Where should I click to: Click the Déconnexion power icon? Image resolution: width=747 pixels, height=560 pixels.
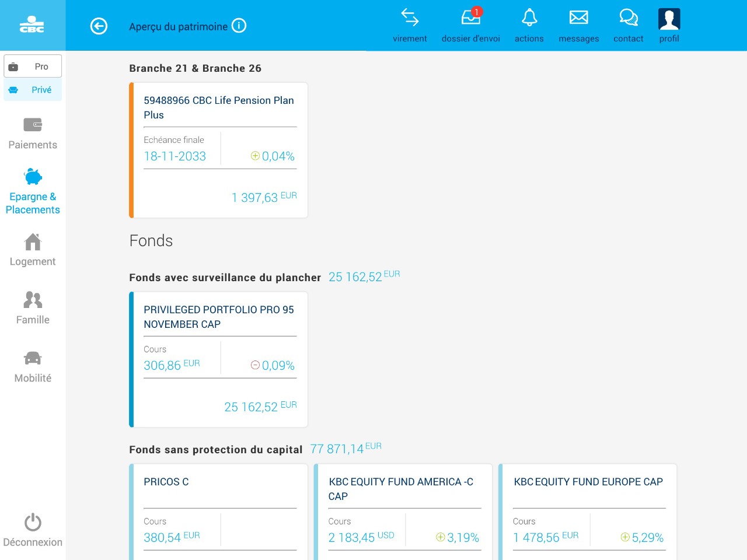(33, 522)
